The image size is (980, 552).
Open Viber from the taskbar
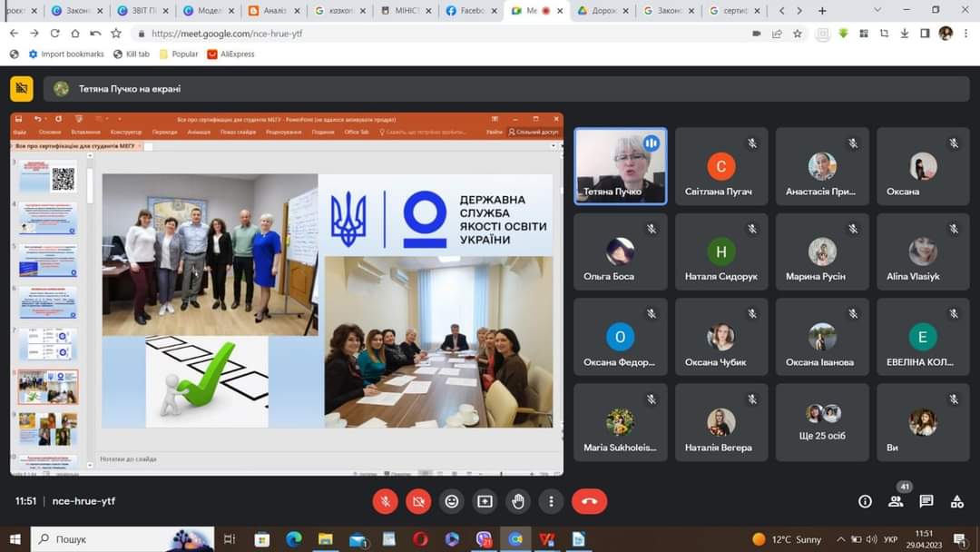484,539
